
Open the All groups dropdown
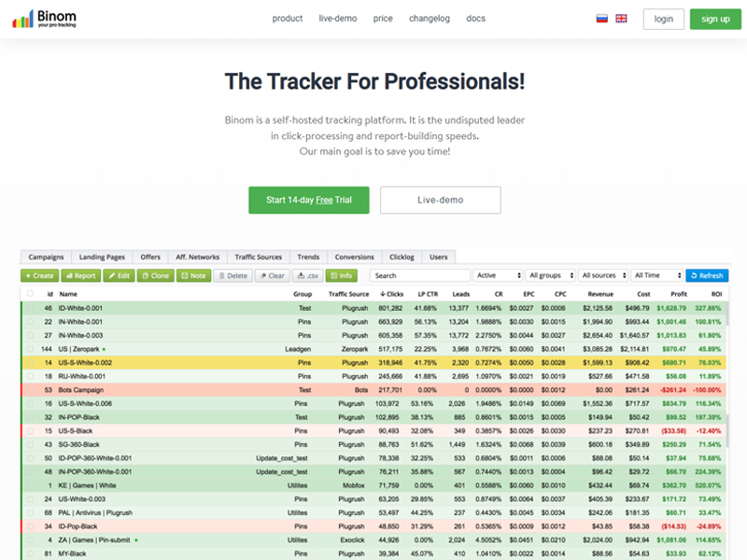(551, 275)
